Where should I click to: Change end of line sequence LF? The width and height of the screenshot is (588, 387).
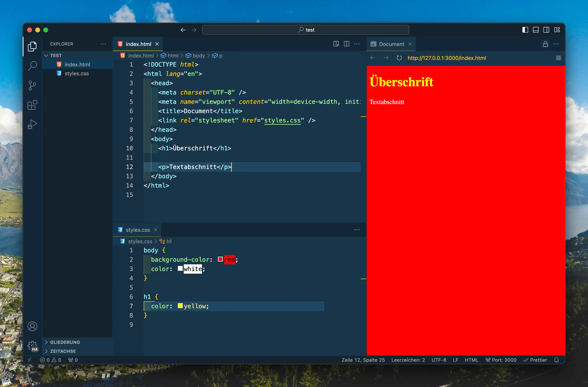click(x=455, y=360)
